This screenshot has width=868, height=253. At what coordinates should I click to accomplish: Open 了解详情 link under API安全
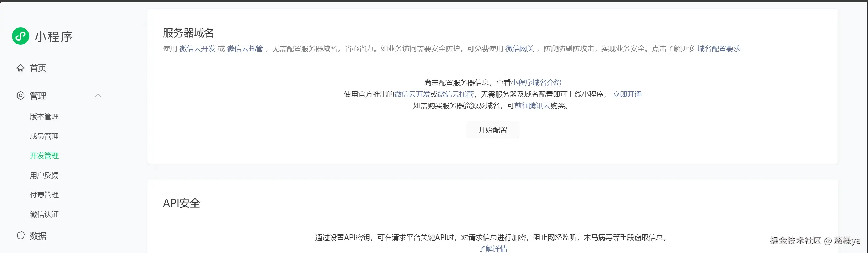pos(492,249)
